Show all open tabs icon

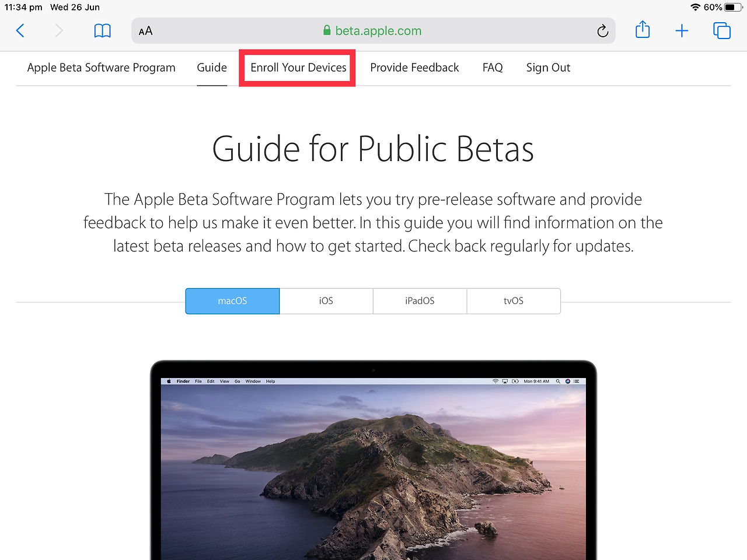pos(722,31)
